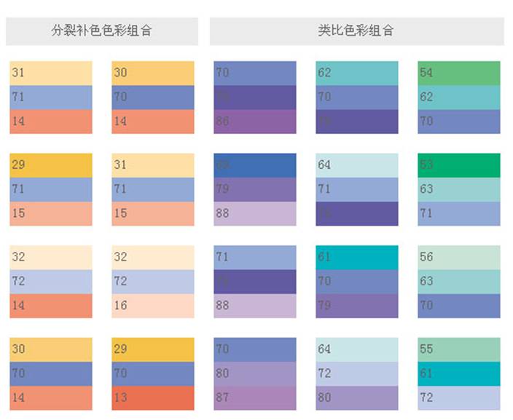Click the 类比色彩组合 header
513x420 pixels.
tap(356, 31)
